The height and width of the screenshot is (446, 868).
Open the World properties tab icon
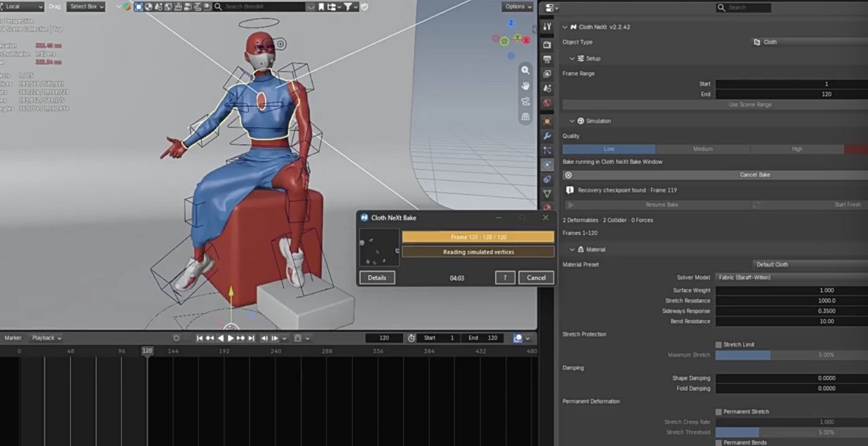click(547, 103)
